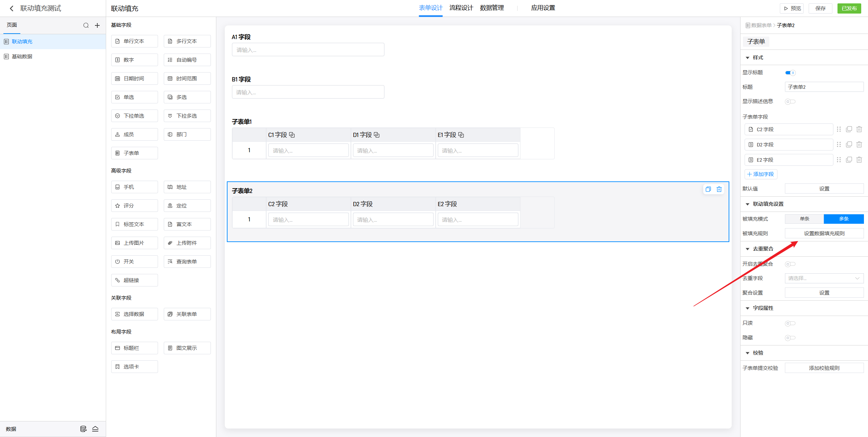Collapse the 联动填充设置 section
This screenshot has height=437, width=868.
pos(747,204)
